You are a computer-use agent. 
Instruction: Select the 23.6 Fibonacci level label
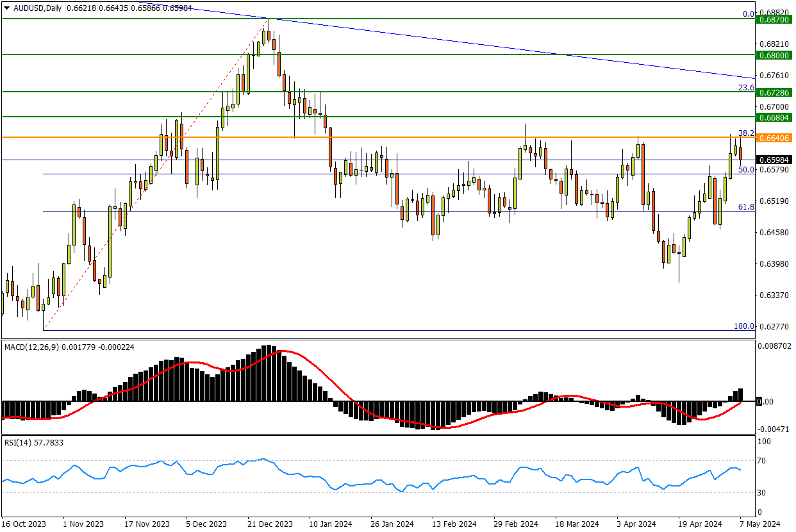click(745, 87)
